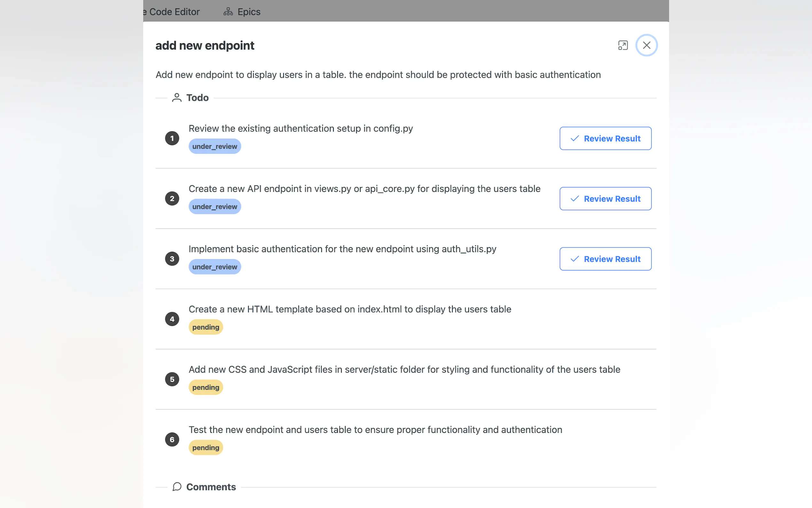The image size is (812, 508).
Task: Collapse the under_review badge on task 3
Action: tap(215, 266)
